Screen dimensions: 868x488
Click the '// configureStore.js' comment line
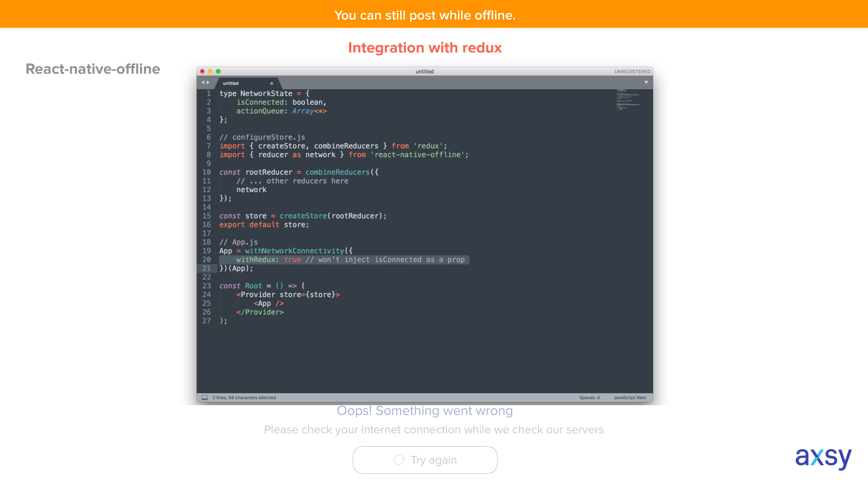pyautogui.click(x=262, y=138)
